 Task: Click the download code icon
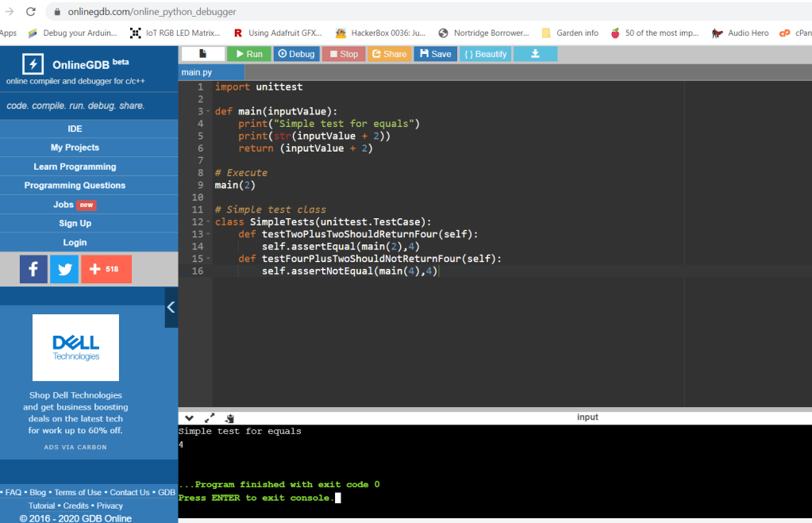pos(535,54)
